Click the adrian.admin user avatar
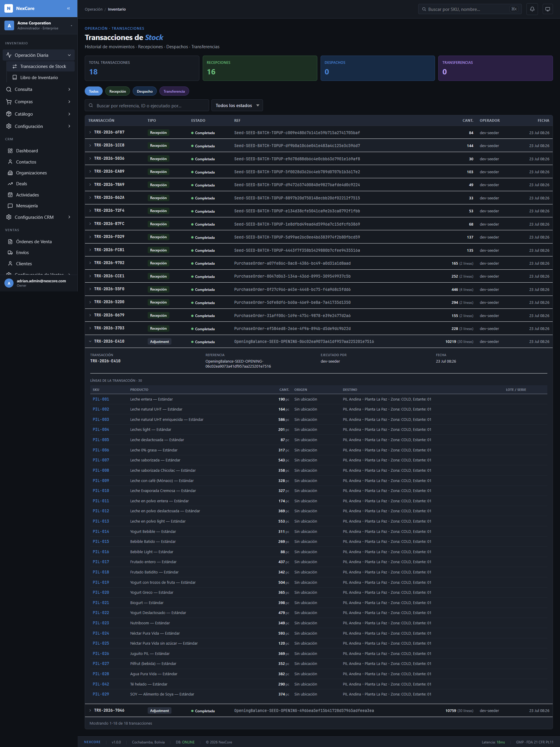560x747 pixels. point(9,283)
